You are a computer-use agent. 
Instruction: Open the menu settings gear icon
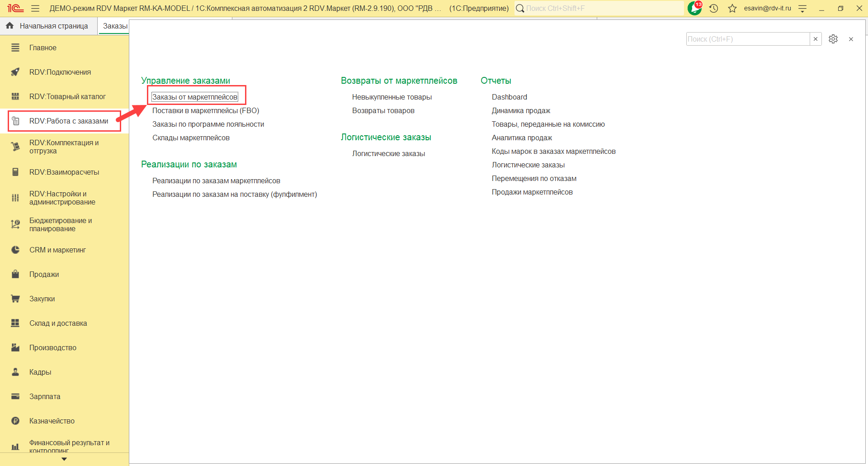point(833,39)
